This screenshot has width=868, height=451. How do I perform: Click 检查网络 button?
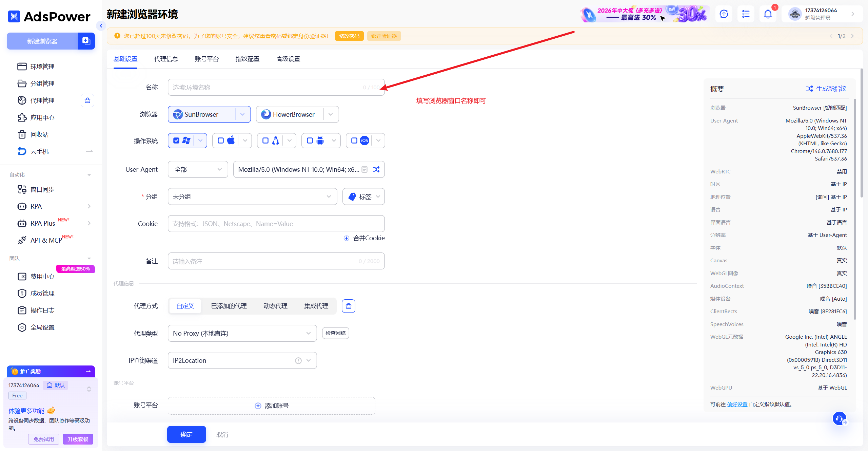(x=336, y=333)
